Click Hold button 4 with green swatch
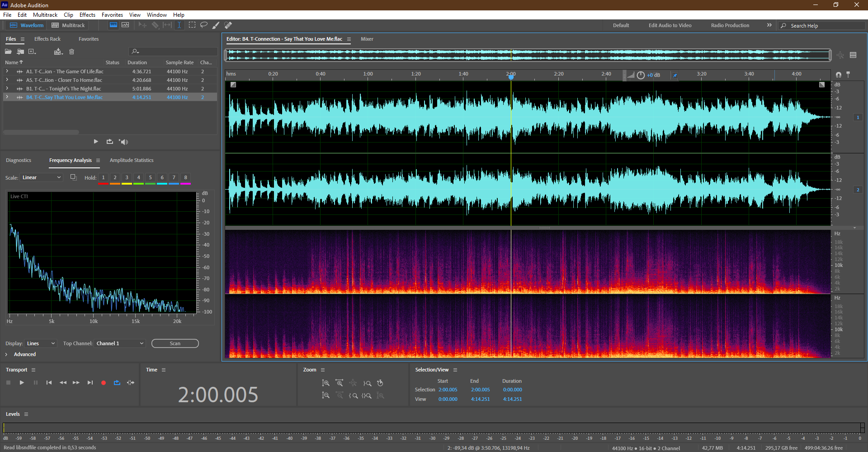Image resolution: width=868 pixels, height=452 pixels. coord(138,178)
